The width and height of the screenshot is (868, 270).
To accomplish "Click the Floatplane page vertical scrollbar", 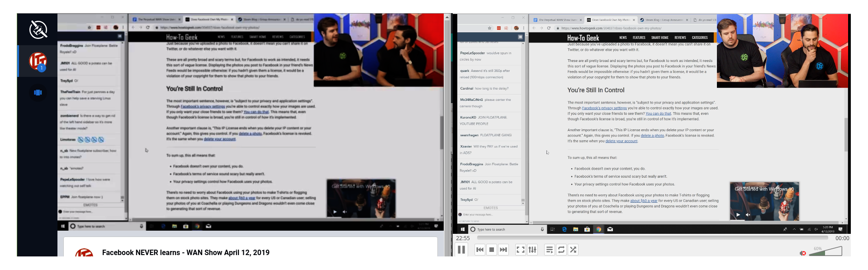I will tap(447, 138).
